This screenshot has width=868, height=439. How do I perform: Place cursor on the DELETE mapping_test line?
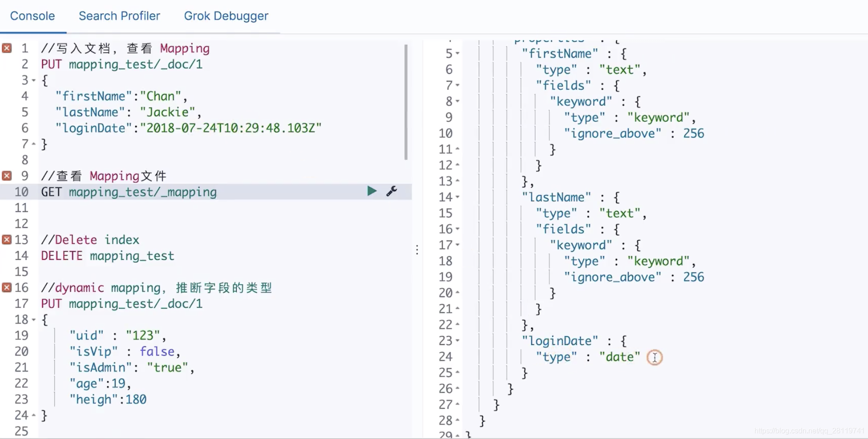pos(107,255)
